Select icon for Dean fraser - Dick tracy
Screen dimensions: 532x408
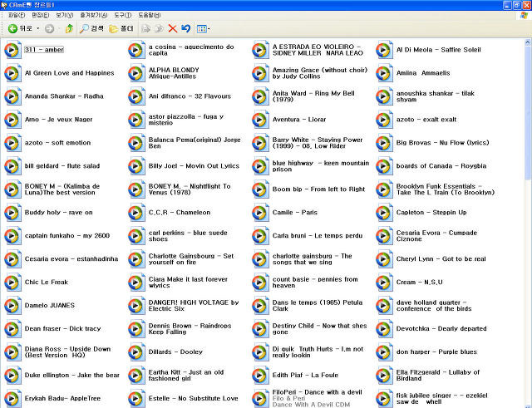tap(12, 328)
